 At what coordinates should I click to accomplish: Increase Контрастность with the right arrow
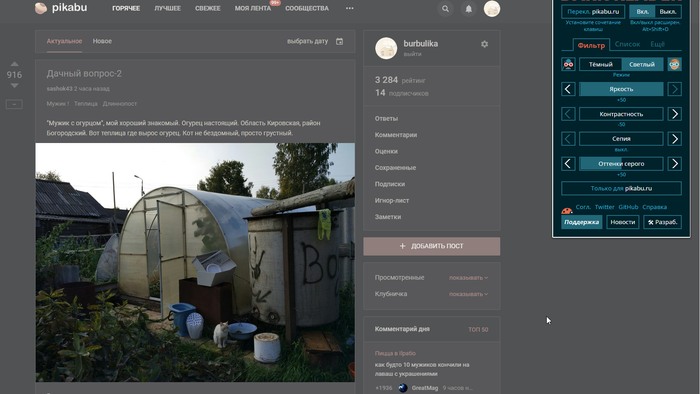[x=675, y=114]
